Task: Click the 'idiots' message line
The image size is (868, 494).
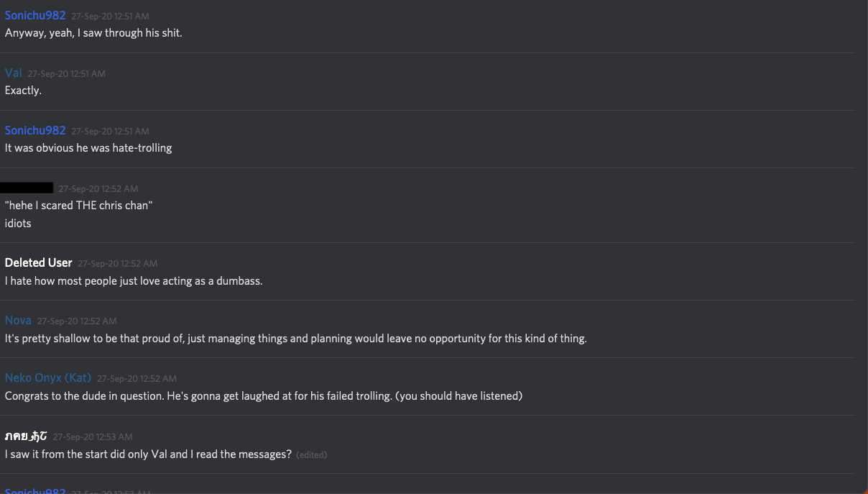Action: point(18,223)
